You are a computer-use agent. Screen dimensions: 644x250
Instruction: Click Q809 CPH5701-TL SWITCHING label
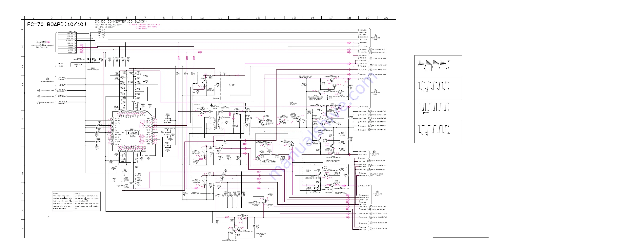[196, 181]
